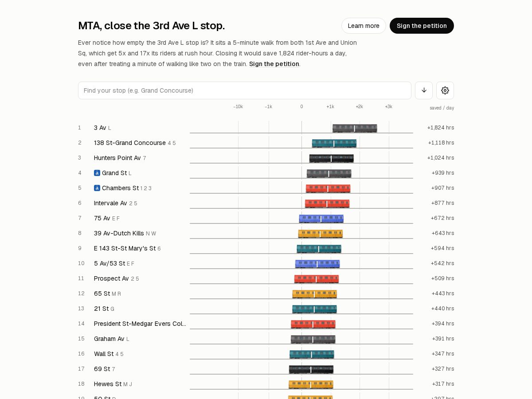Select the Graham Av station name
Viewport: 532px width, 399px height.
click(109, 339)
